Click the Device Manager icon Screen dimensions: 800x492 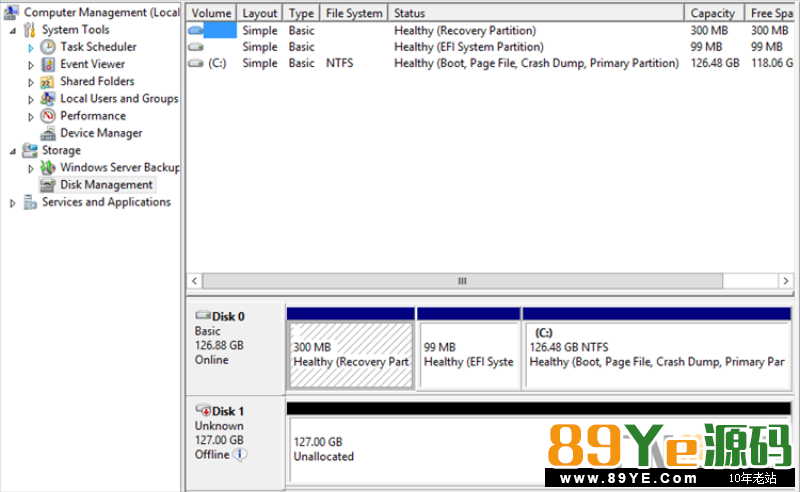[48, 133]
